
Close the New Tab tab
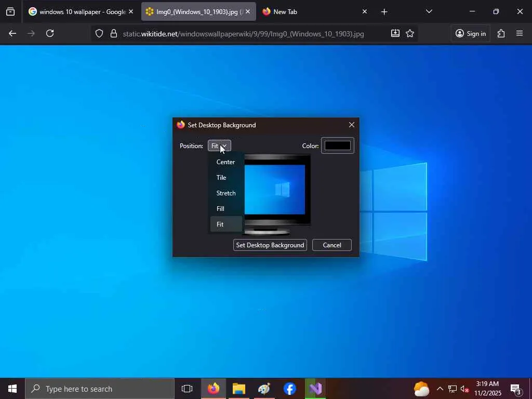click(364, 11)
